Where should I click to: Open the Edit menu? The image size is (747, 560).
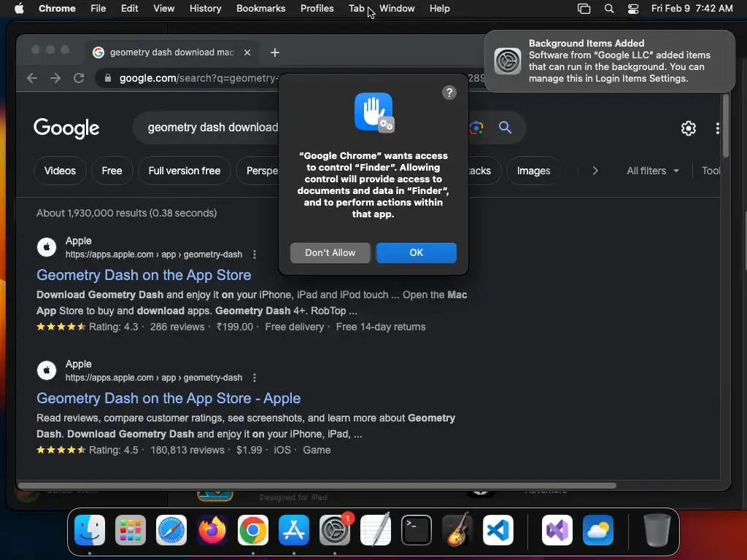point(129,9)
